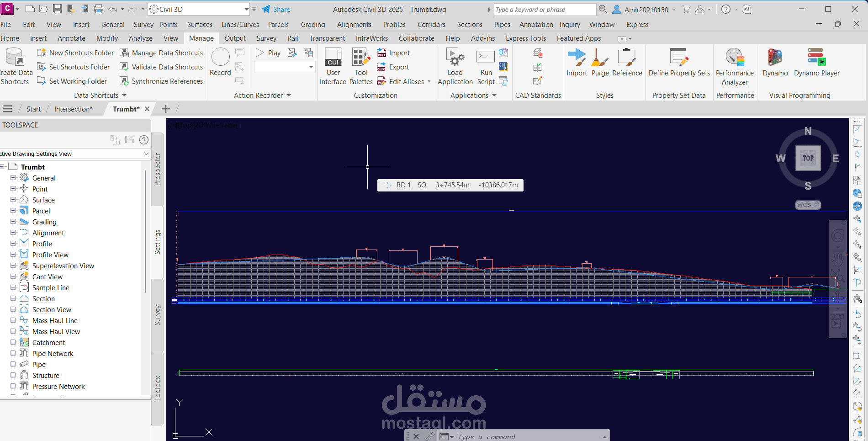Screen dimensions: 868x441
Task: Click New Shortcuts Folder
Action: (x=75, y=53)
